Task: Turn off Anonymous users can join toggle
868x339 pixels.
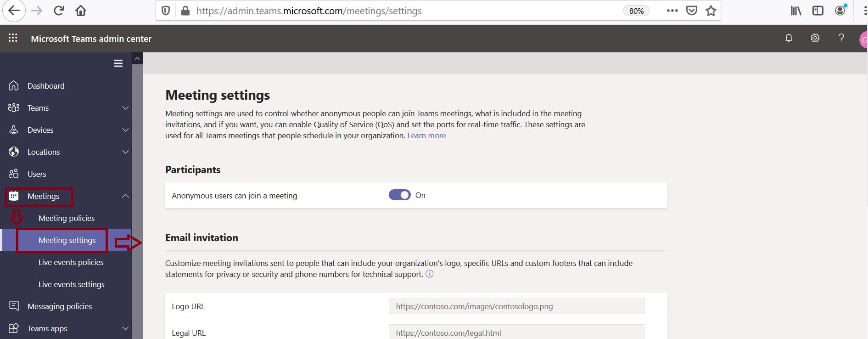Action: point(399,195)
